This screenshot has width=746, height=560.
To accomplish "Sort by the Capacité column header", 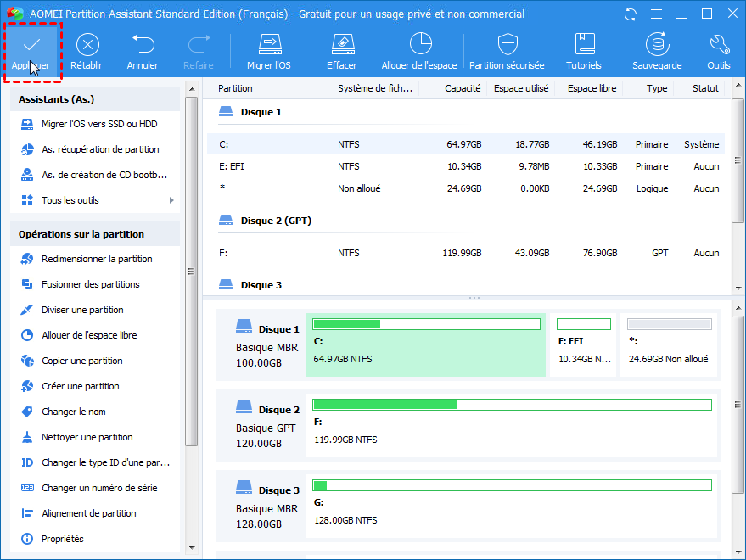I will (463, 88).
